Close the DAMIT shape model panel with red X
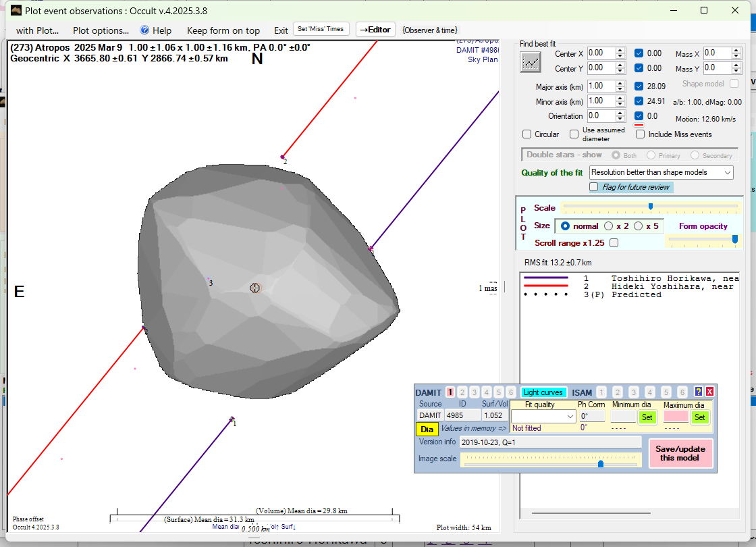The image size is (756, 547). pyautogui.click(x=709, y=392)
